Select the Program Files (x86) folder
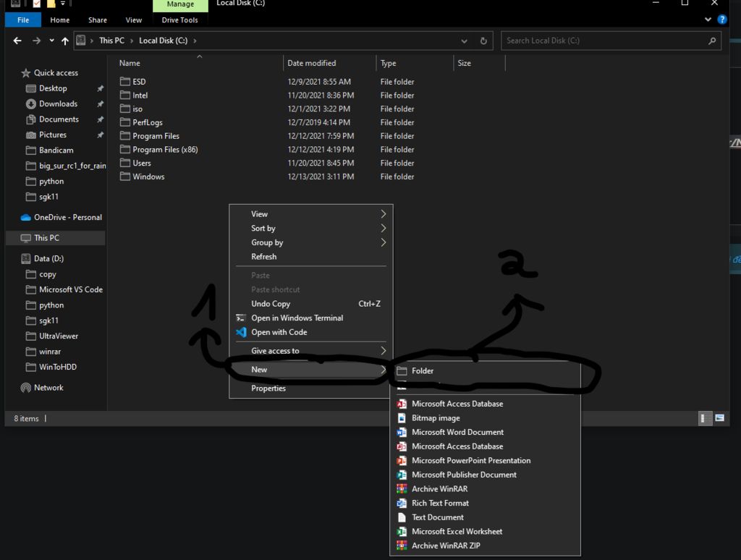 point(165,149)
